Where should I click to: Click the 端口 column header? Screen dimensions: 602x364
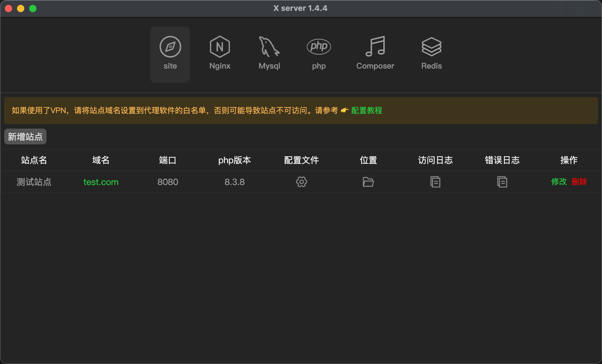coord(168,160)
